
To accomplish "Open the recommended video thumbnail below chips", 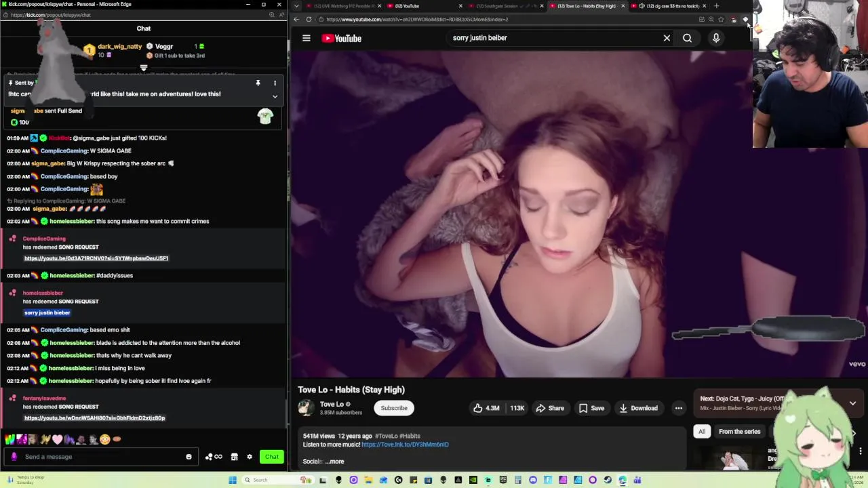I will pyautogui.click(x=730, y=459).
